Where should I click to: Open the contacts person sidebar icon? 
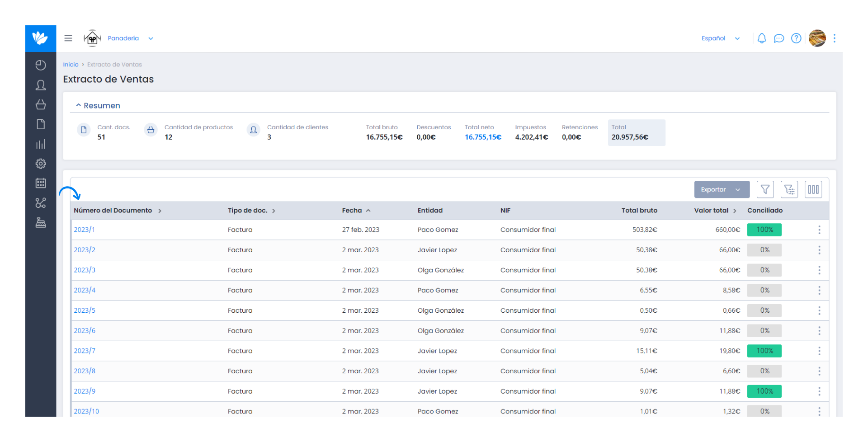(41, 85)
